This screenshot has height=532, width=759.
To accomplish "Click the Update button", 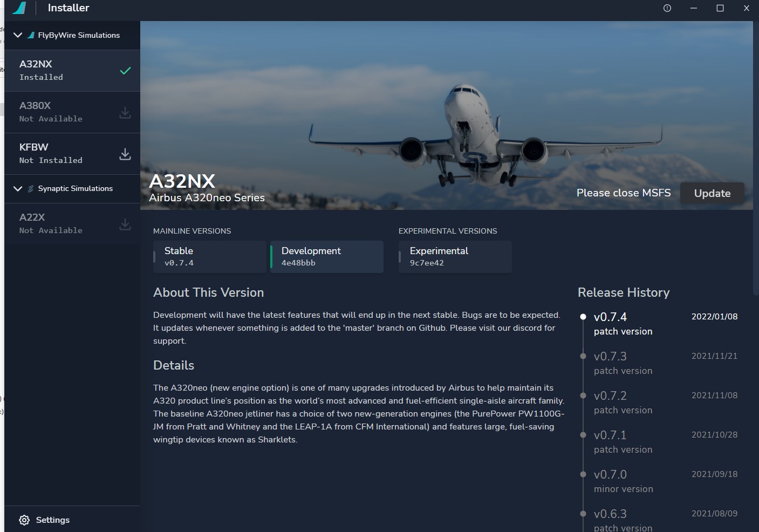I will tap(712, 193).
